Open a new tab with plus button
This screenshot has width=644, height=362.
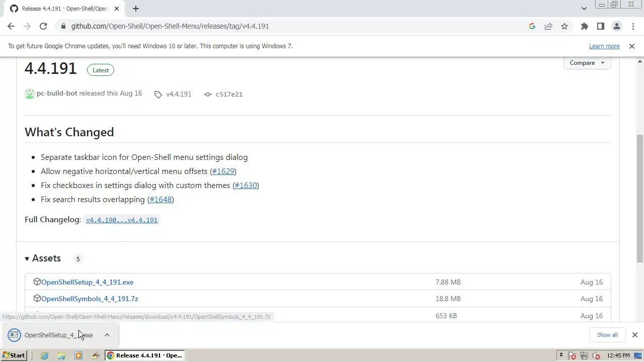coord(136,9)
